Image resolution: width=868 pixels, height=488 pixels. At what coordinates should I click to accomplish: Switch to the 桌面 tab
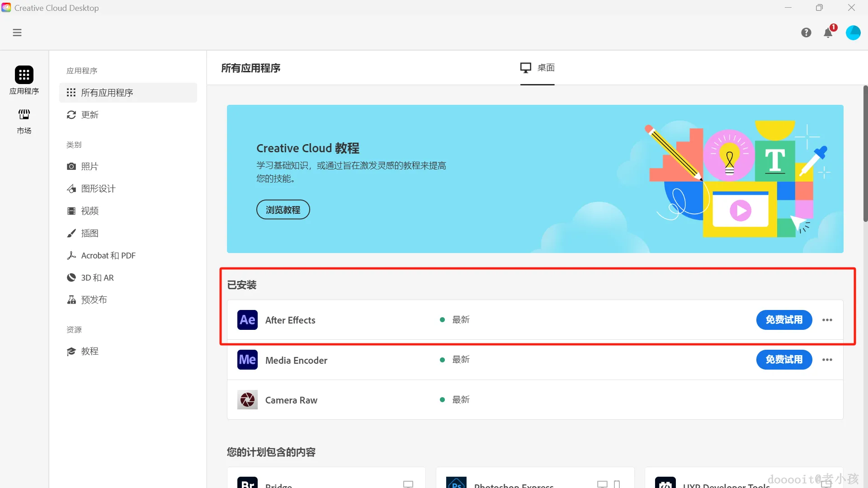click(537, 68)
